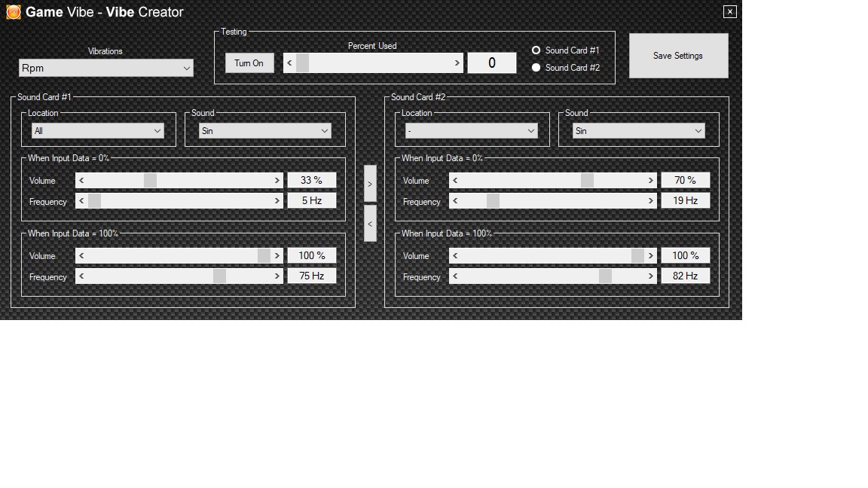
Task: Open the Vibrations dropdown showing Rpm
Action: (105, 68)
